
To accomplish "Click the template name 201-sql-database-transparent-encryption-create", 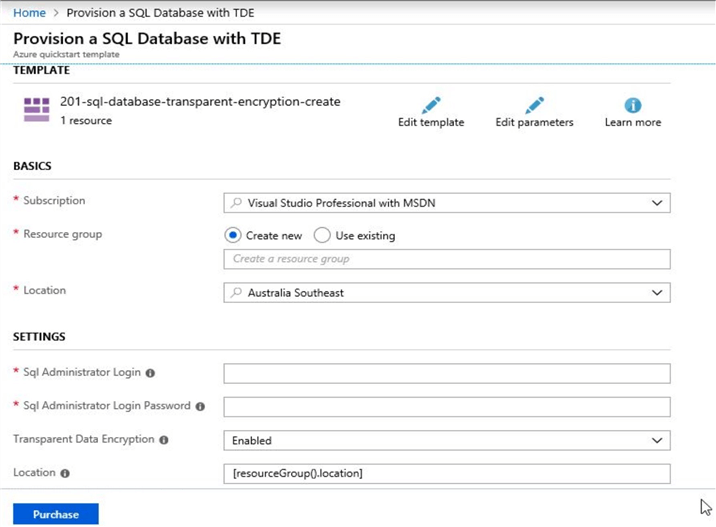I will click(x=200, y=102).
